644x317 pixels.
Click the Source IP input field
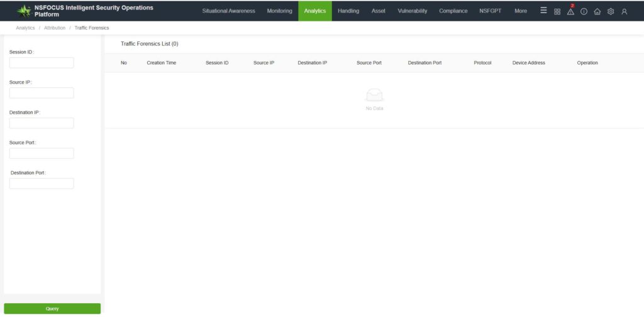[x=42, y=93]
